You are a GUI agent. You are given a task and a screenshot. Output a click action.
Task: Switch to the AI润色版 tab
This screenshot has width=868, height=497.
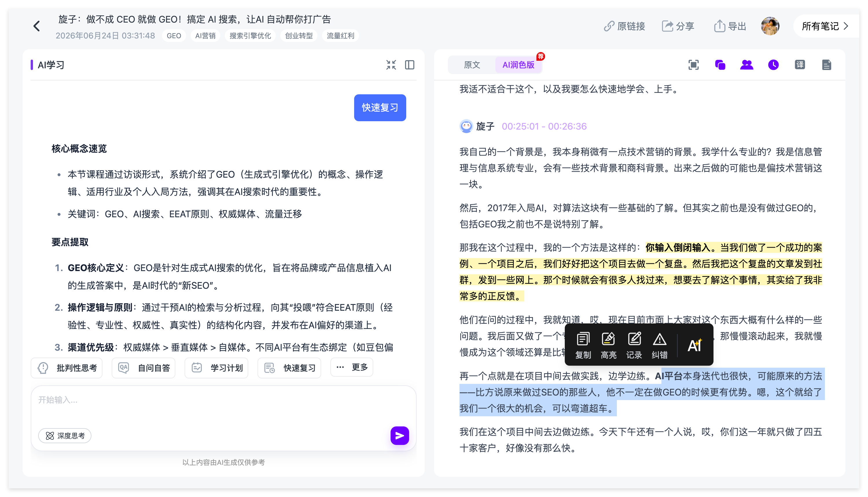tap(518, 65)
